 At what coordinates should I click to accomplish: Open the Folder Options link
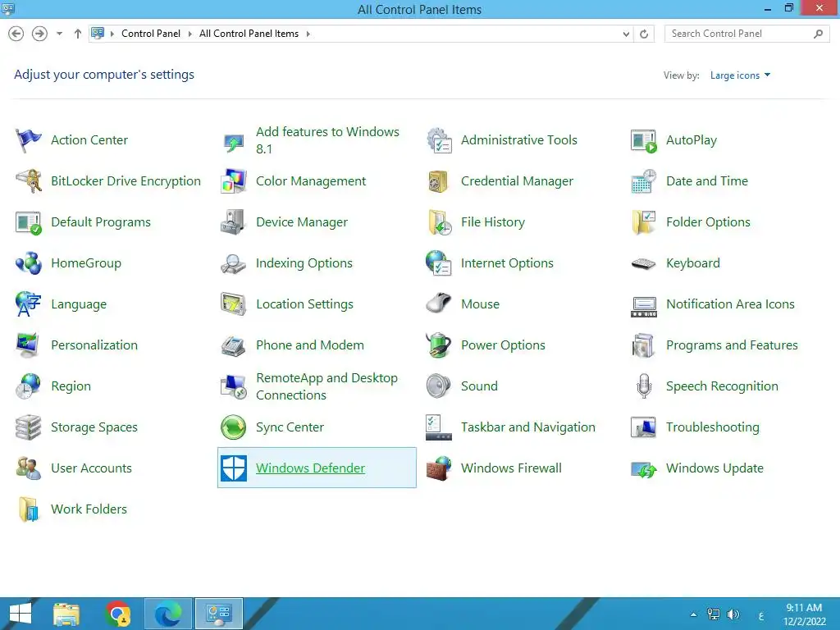point(708,222)
